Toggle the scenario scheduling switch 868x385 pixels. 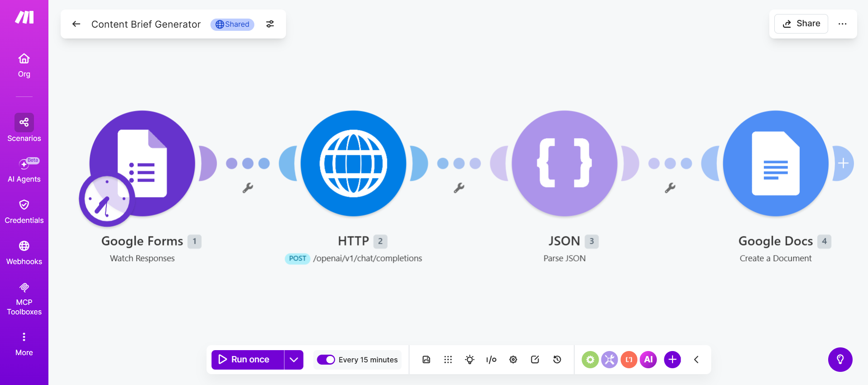(x=326, y=360)
